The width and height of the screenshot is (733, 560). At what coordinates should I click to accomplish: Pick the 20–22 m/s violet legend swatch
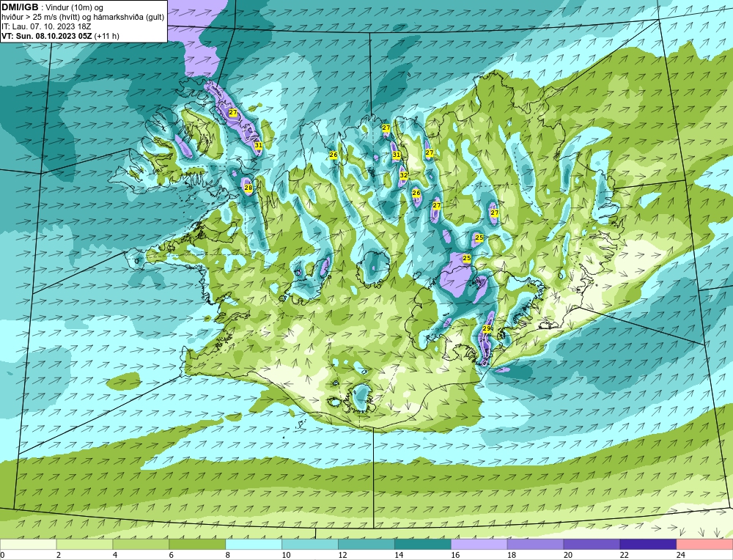592,545
